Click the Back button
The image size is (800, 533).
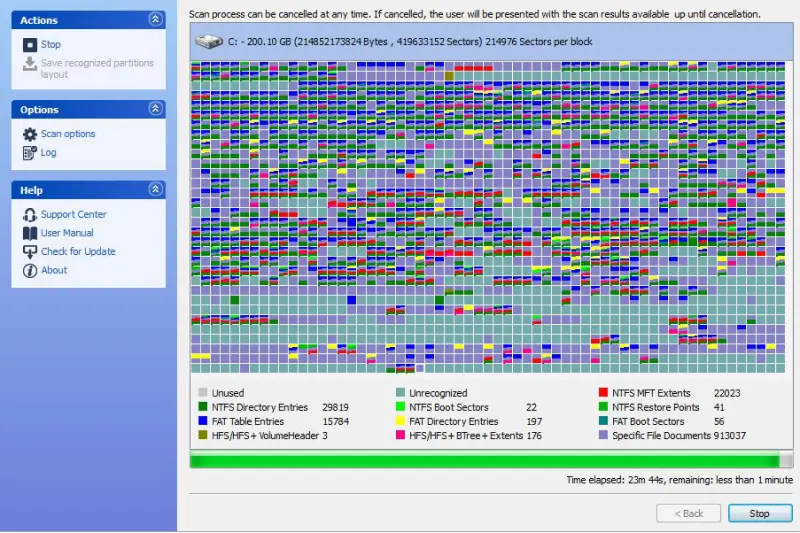click(x=688, y=513)
